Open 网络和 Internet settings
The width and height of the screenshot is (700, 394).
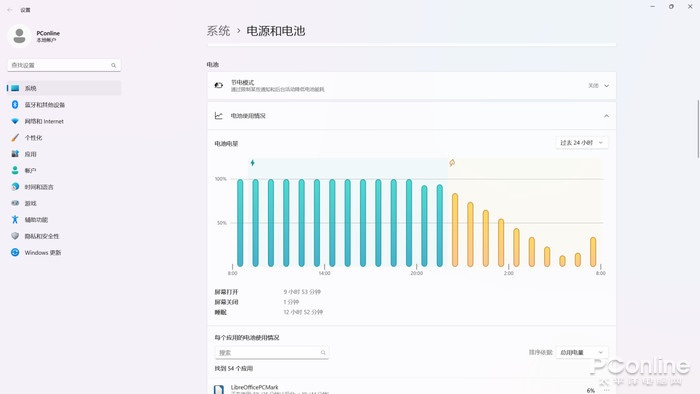(x=64, y=121)
